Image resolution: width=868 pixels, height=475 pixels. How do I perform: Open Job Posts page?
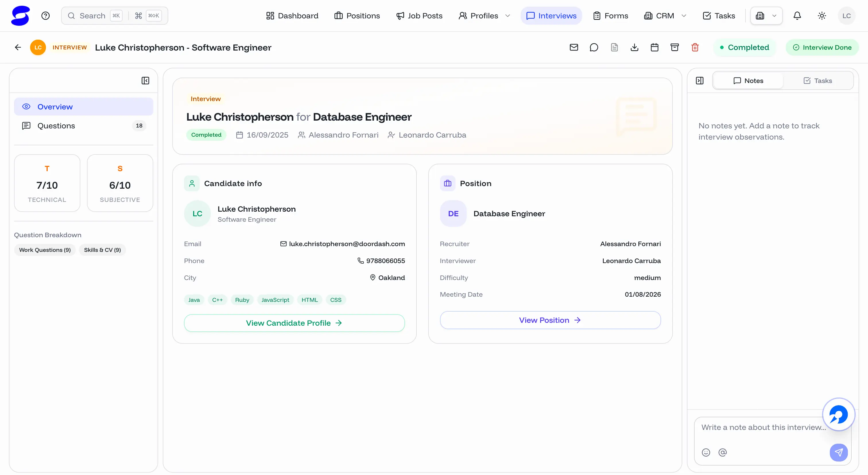pyautogui.click(x=419, y=16)
